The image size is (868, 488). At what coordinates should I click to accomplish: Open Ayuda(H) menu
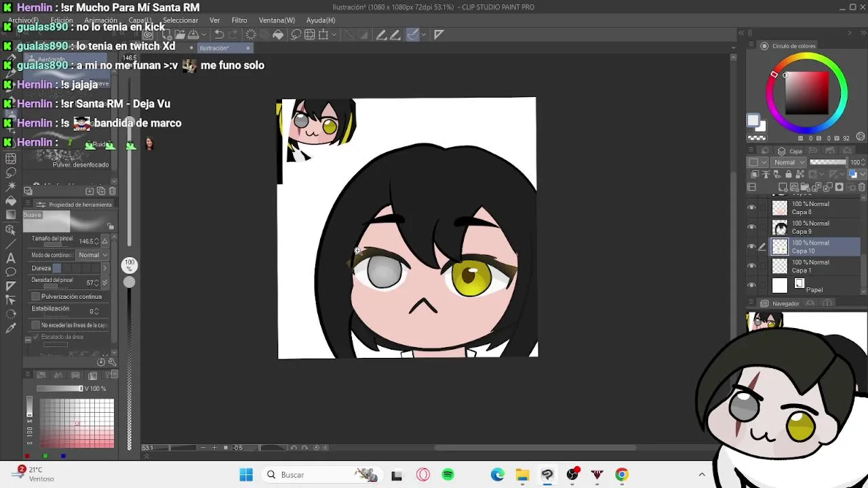tap(321, 20)
